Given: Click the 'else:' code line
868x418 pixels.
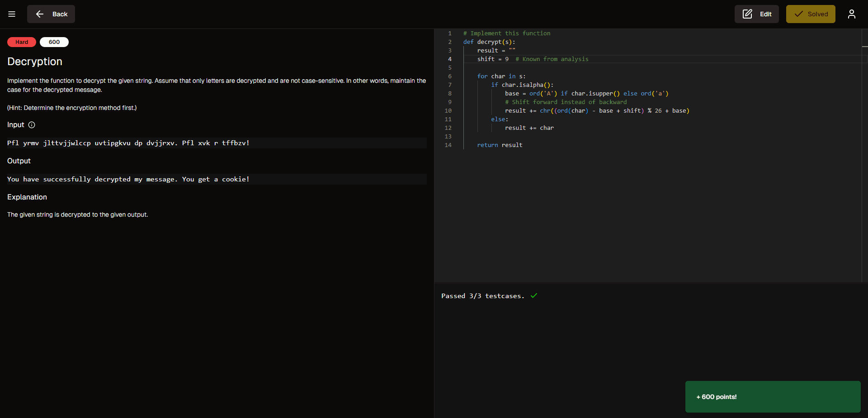Looking at the screenshot, I should coord(500,119).
